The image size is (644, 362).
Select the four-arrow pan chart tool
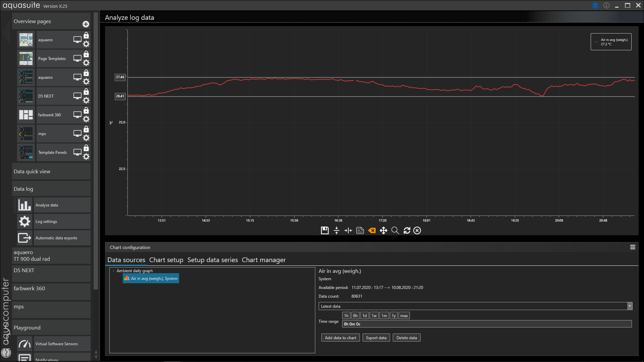(383, 231)
